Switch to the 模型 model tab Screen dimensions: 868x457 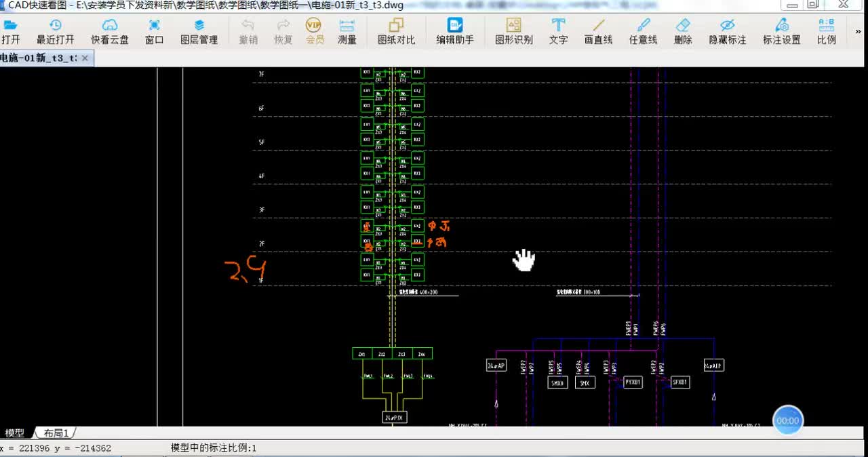[x=15, y=433]
